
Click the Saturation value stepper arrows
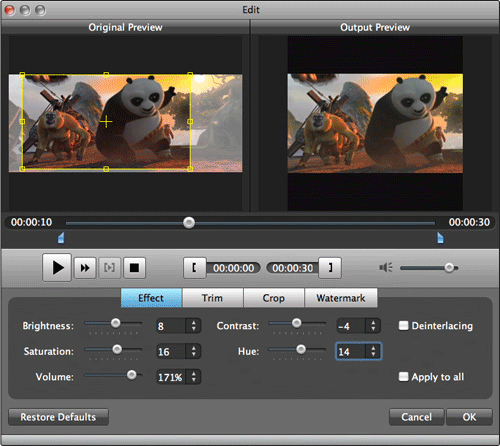pos(194,351)
